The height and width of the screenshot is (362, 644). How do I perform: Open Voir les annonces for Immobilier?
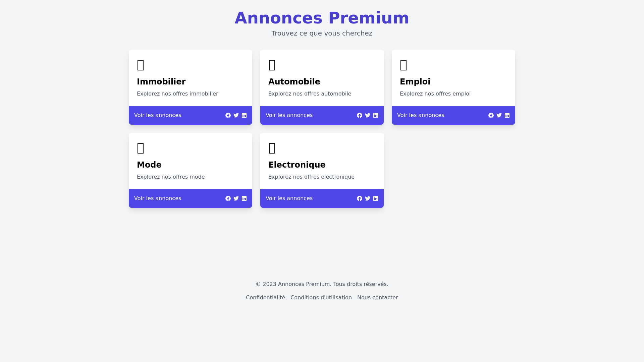158,115
